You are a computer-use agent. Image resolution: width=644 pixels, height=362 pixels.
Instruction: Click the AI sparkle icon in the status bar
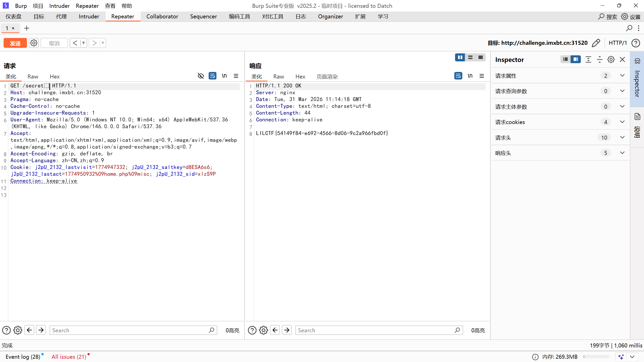621,357
